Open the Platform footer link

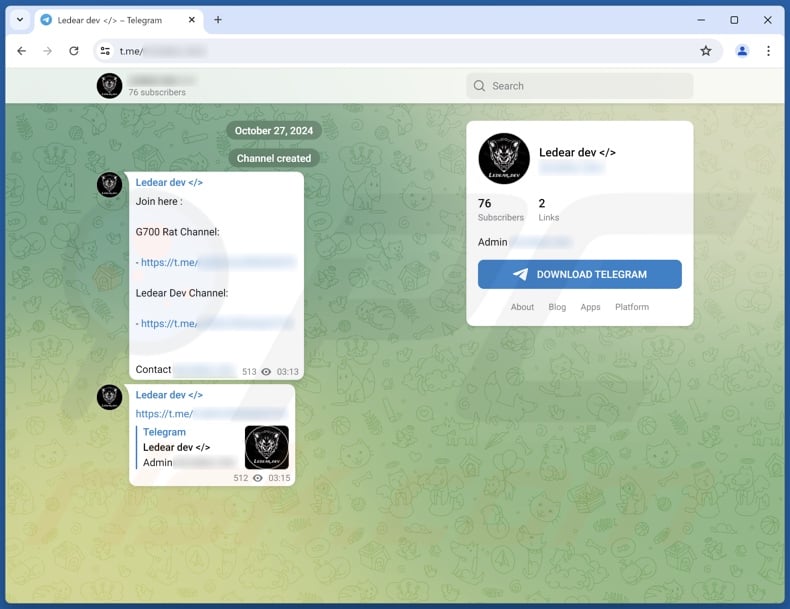[x=632, y=307]
